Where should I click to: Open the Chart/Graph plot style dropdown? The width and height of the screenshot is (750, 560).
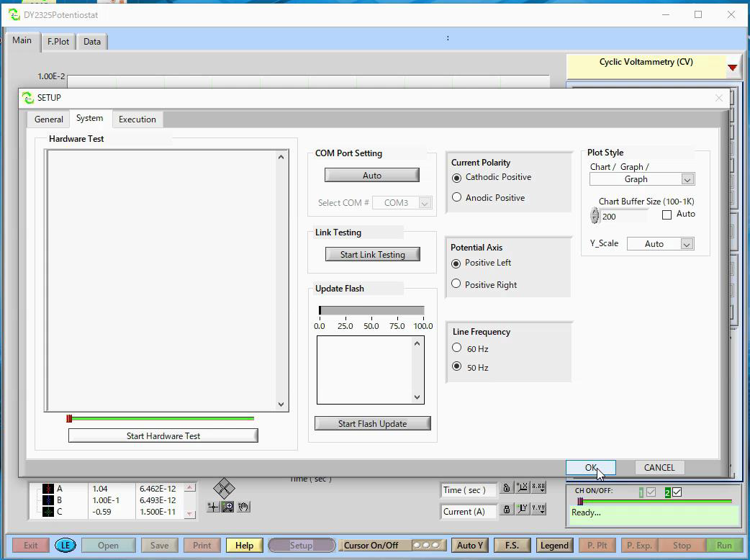(687, 179)
